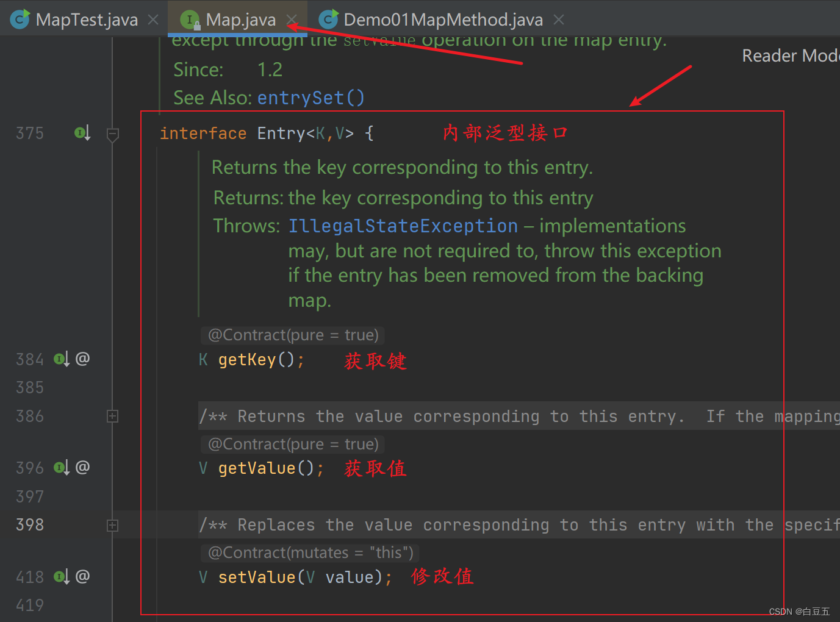
Task: Click the @ annotation gutter icon beside getKey
Action: [x=82, y=359]
